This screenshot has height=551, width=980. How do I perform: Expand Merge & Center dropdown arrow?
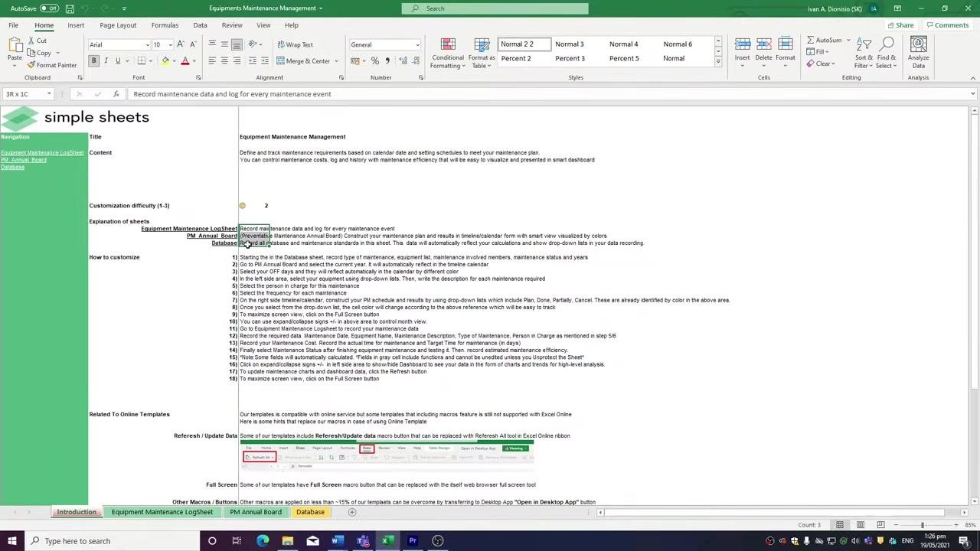(x=336, y=61)
